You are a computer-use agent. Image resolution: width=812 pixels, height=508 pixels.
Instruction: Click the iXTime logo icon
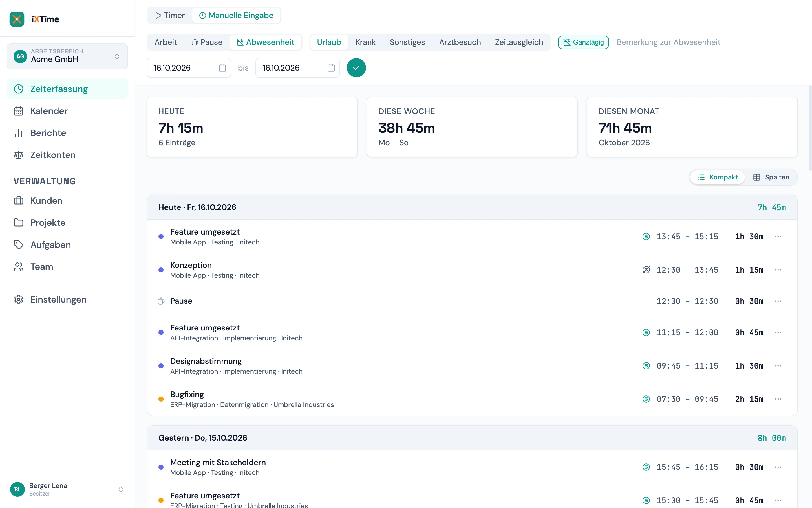pos(17,19)
